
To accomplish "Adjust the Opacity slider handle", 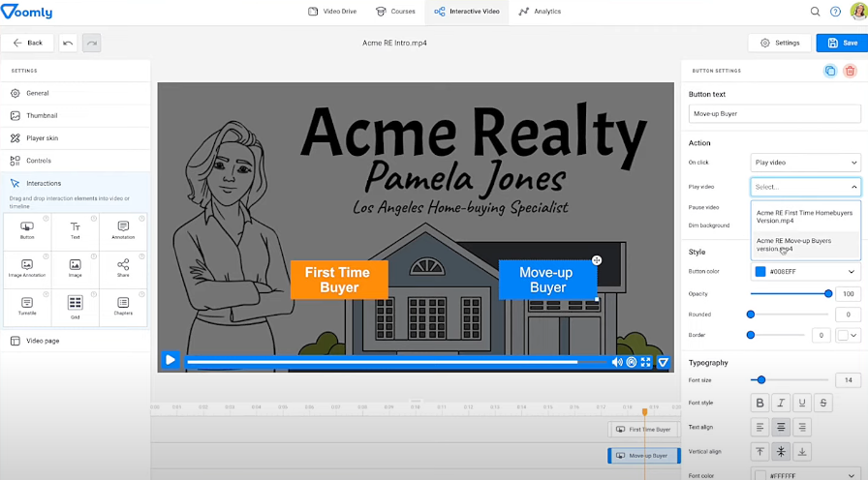I will pyautogui.click(x=828, y=293).
